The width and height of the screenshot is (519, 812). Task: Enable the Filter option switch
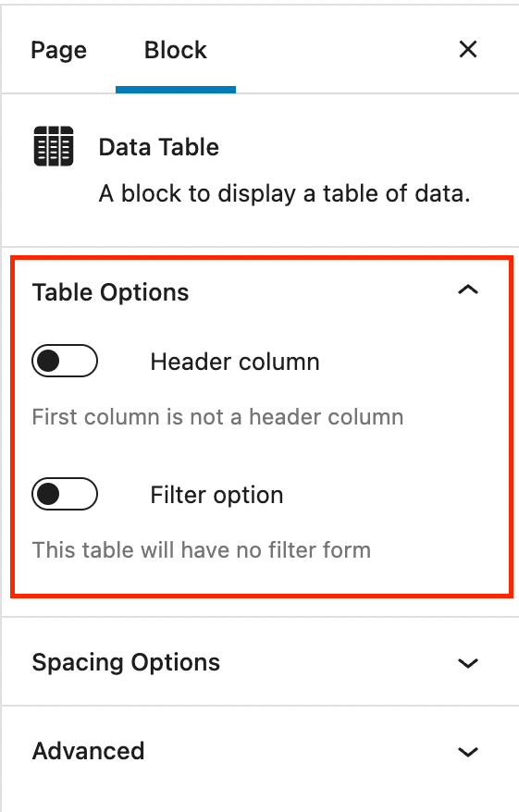point(65,494)
